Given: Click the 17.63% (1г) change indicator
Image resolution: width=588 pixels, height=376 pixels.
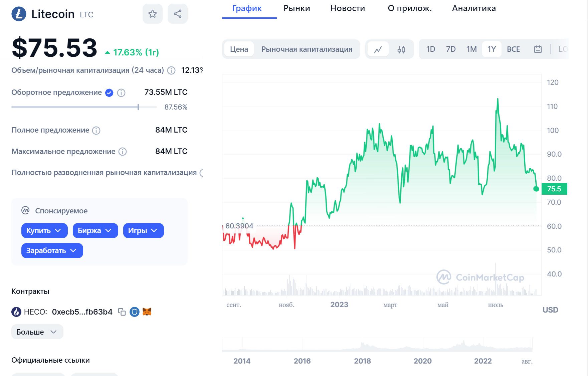Looking at the screenshot, I should click(x=132, y=52).
